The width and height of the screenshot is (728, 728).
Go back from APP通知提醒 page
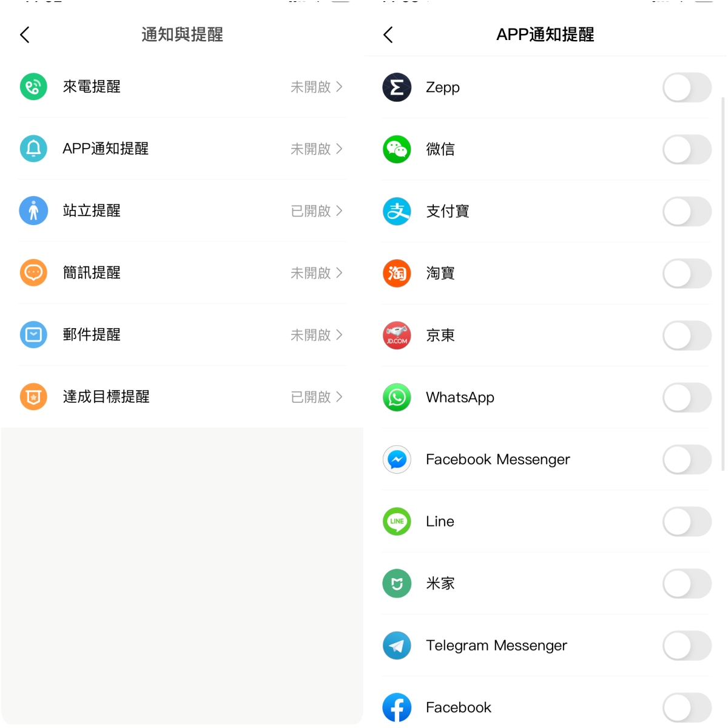coord(388,35)
